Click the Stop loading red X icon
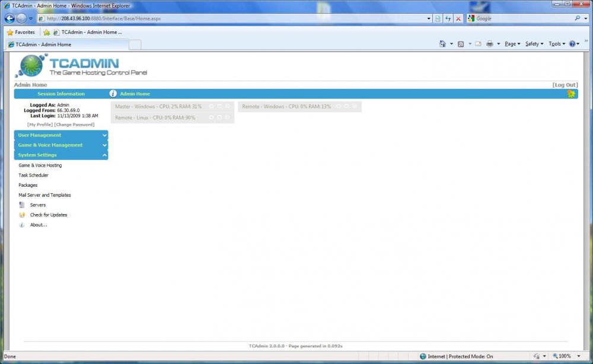Screen dimensions: 593x364 click(x=458, y=18)
